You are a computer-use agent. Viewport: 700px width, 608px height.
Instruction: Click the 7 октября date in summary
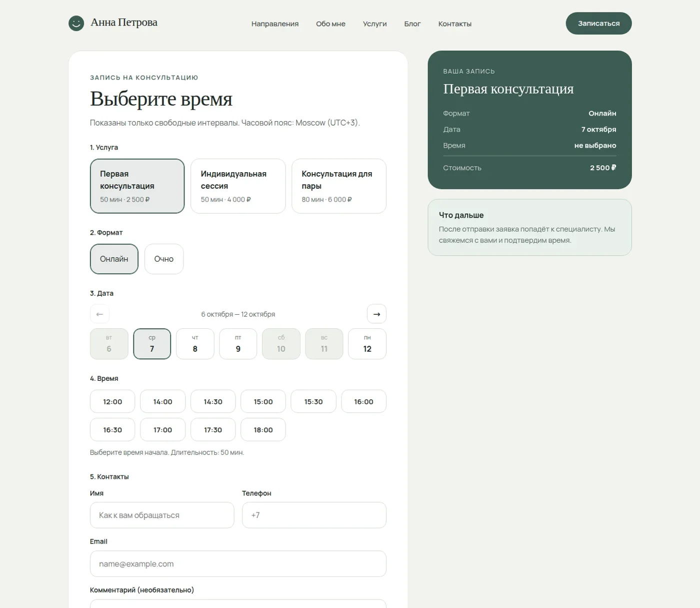click(598, 129)
